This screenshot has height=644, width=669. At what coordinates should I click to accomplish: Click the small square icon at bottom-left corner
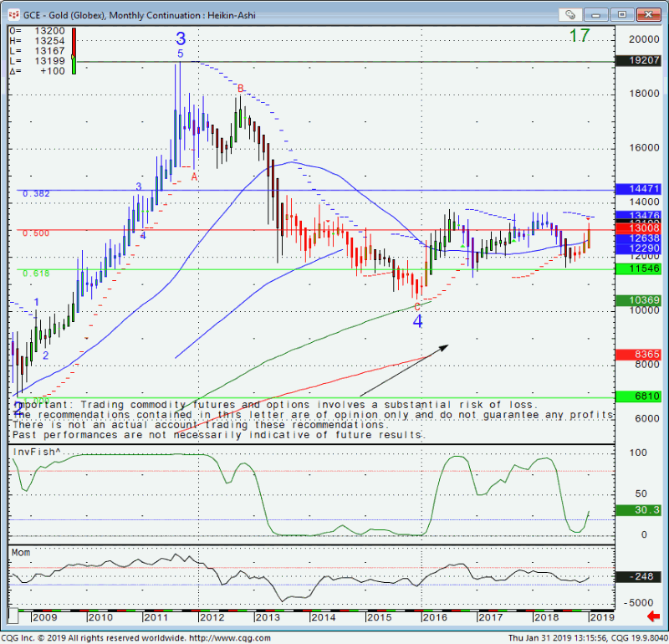13,616
